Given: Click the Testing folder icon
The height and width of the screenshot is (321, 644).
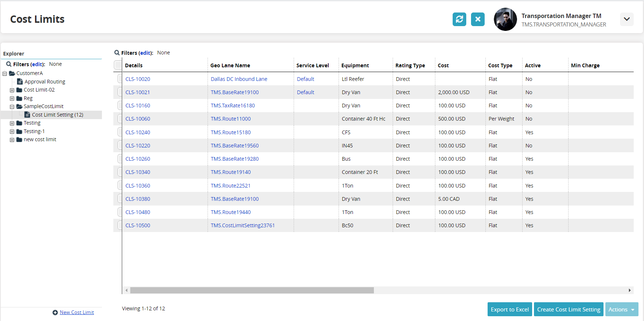Looking at the screenshot, I should coord(19,123).
